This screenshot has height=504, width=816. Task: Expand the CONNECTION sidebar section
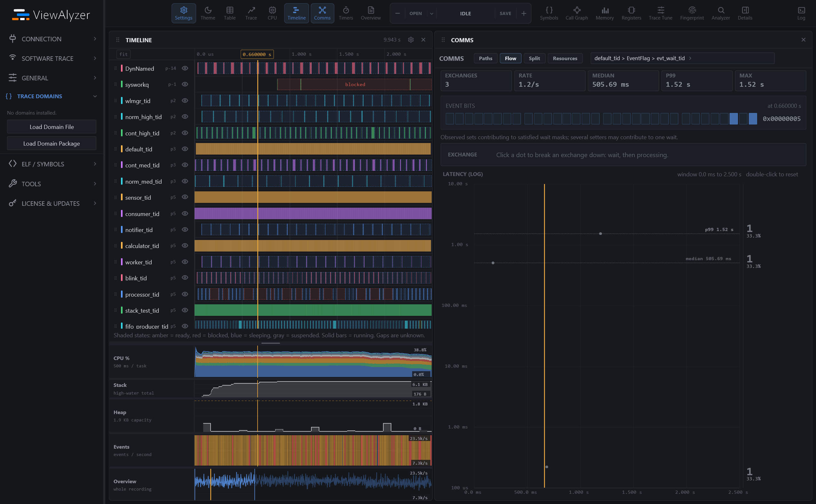point(52,39)
